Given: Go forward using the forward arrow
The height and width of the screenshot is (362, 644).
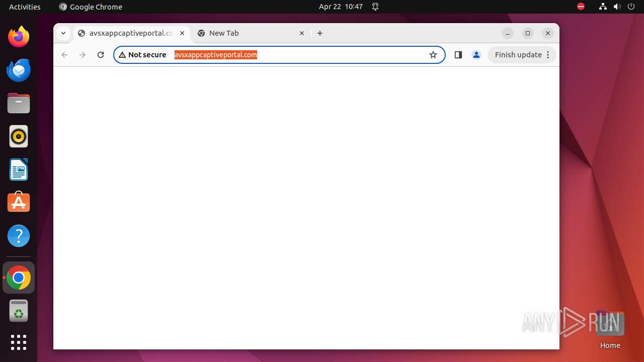Looking at the screenshot, I should [x=83, y=55].
